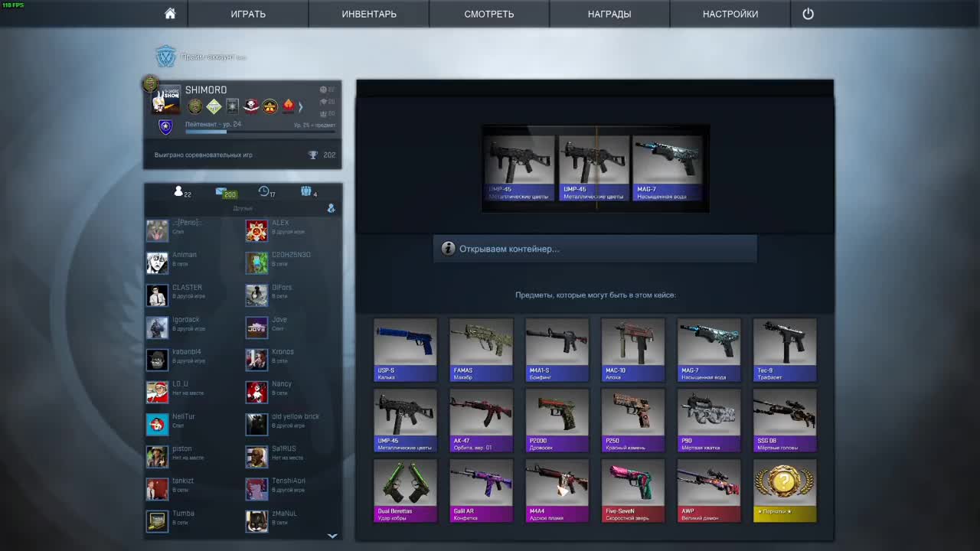Select friend Nancy's avatar
The height and width of the screenshot is (551, 980).
pyautogui.click(x=256, y=392)
